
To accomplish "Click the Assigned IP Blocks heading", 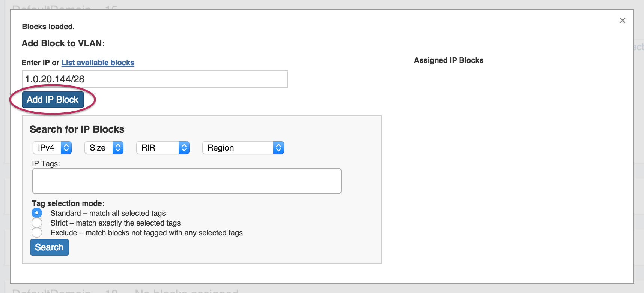I will pos(448,60).
